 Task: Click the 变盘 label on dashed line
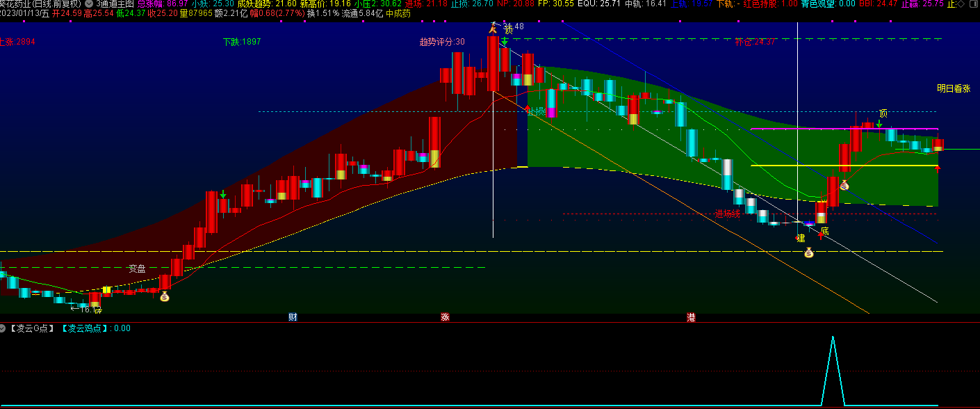pyautogui.click(x=137, y=268)
